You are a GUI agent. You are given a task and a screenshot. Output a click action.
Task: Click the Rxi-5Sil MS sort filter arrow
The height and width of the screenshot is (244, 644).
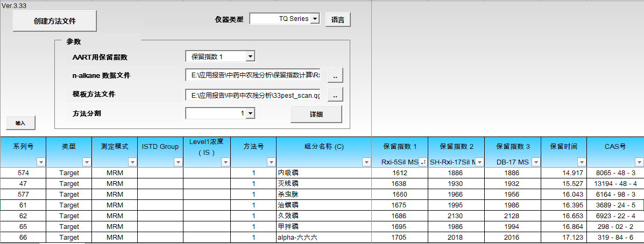pos(423,162)
